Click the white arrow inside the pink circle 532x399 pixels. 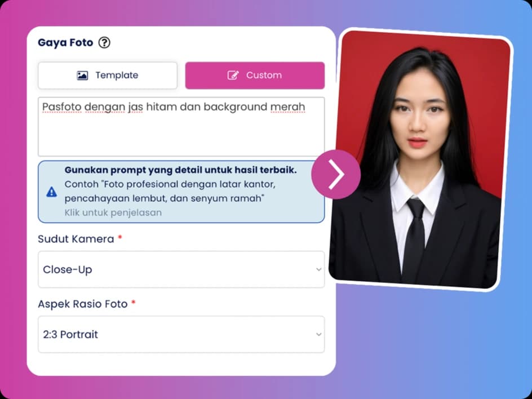point(336,174)
